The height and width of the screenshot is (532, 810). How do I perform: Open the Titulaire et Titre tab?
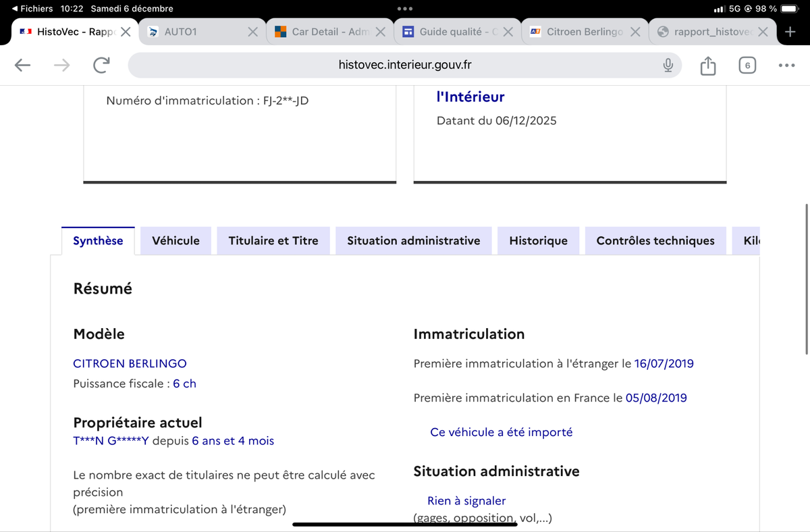click(x=273, y=241)
